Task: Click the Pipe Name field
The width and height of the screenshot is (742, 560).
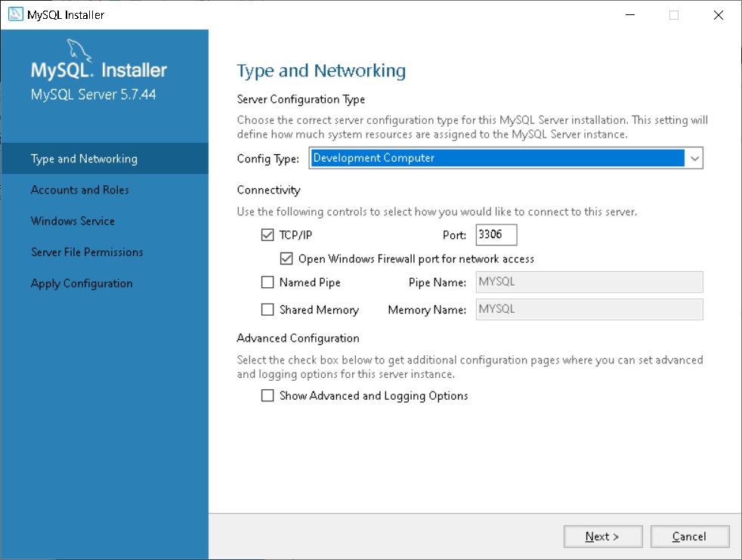Action: pyautogui.click(x=589, y=282)
